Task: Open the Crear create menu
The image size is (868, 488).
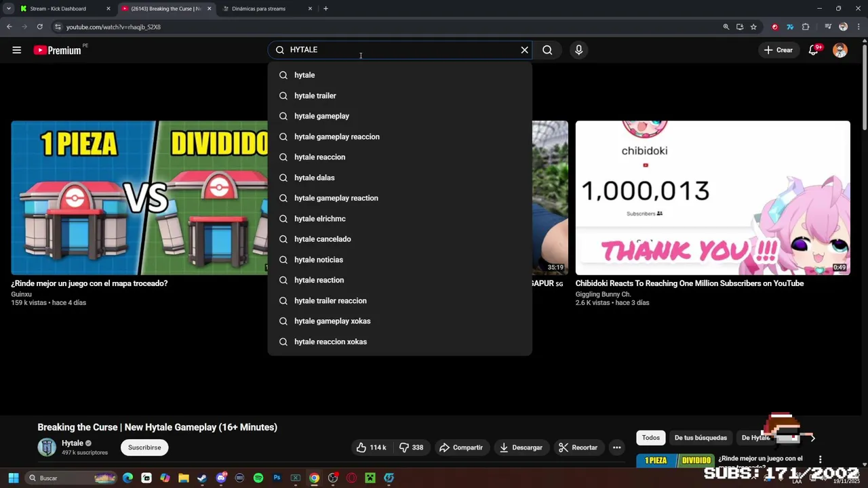Action: 778,50
